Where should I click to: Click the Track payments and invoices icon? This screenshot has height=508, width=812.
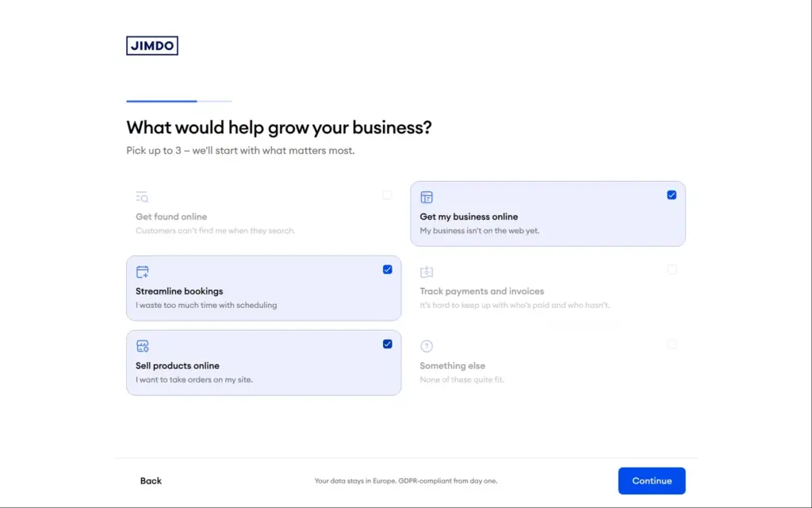click(427, 271)
